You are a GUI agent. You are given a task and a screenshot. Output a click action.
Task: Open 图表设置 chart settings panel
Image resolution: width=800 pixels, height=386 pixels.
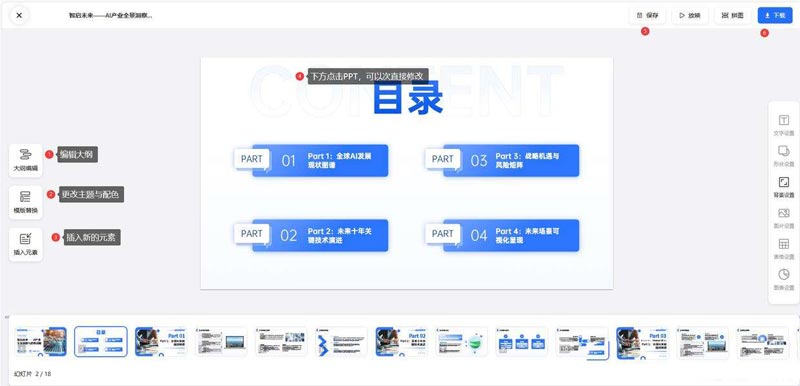click(784, 279)
